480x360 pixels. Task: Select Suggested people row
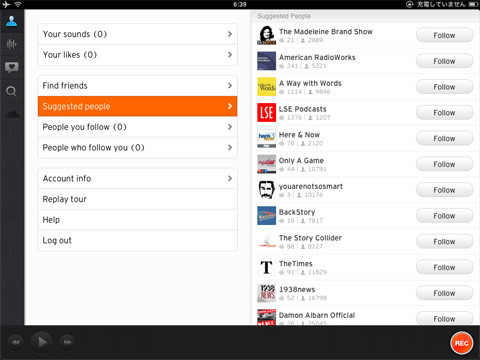click(x=137, y=106)
